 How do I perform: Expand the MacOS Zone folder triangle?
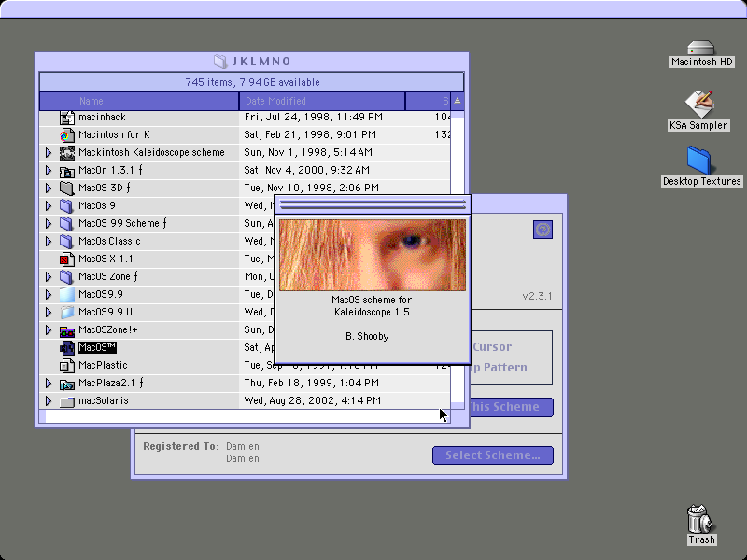(x=49, y=276)
